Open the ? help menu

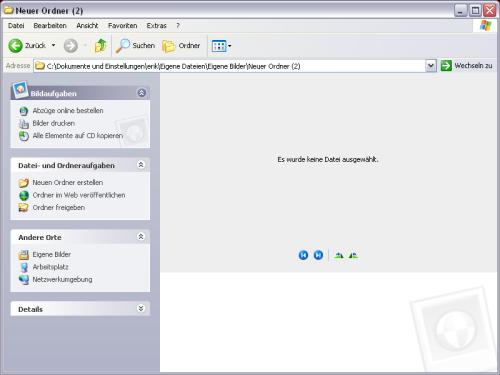[x=178, y=26]
